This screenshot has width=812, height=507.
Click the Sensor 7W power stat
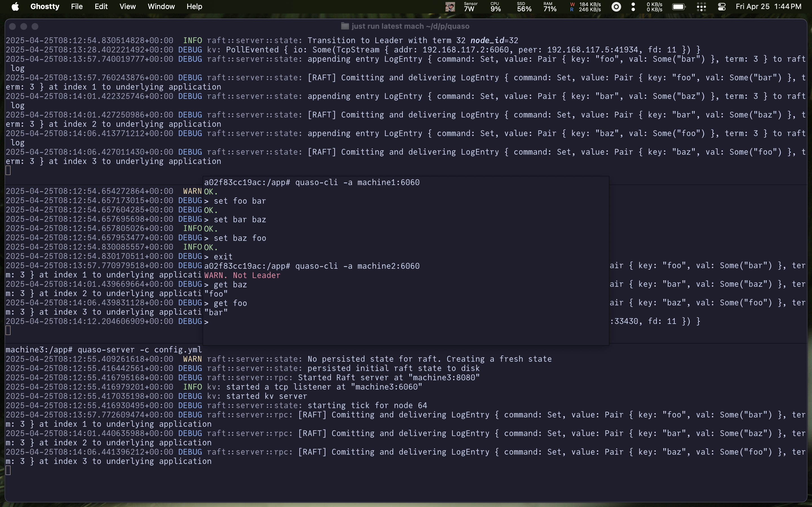click(470, 7)
